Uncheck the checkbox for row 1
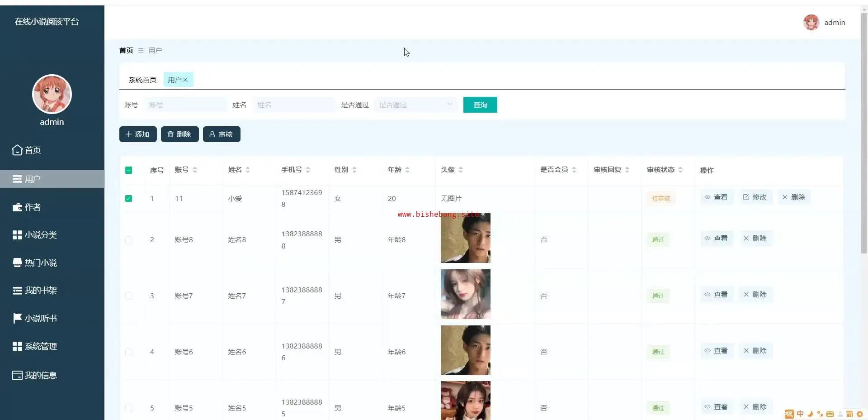868x420 pixels. [x=128, y=199]
